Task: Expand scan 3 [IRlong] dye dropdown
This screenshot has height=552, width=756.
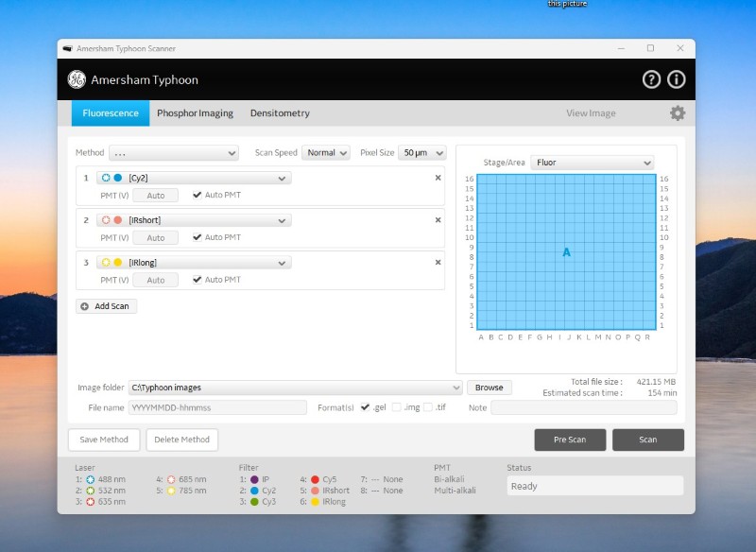Action: coord(194,263)
